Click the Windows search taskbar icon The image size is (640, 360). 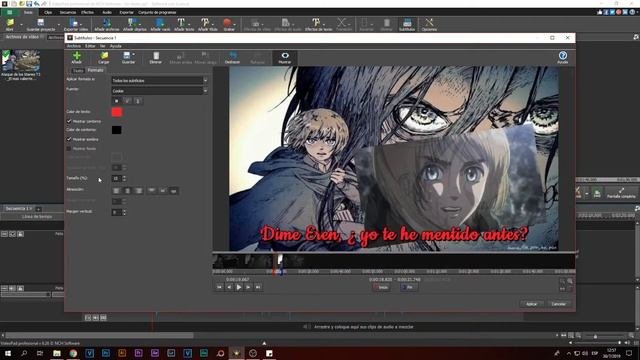pos(24,353)
